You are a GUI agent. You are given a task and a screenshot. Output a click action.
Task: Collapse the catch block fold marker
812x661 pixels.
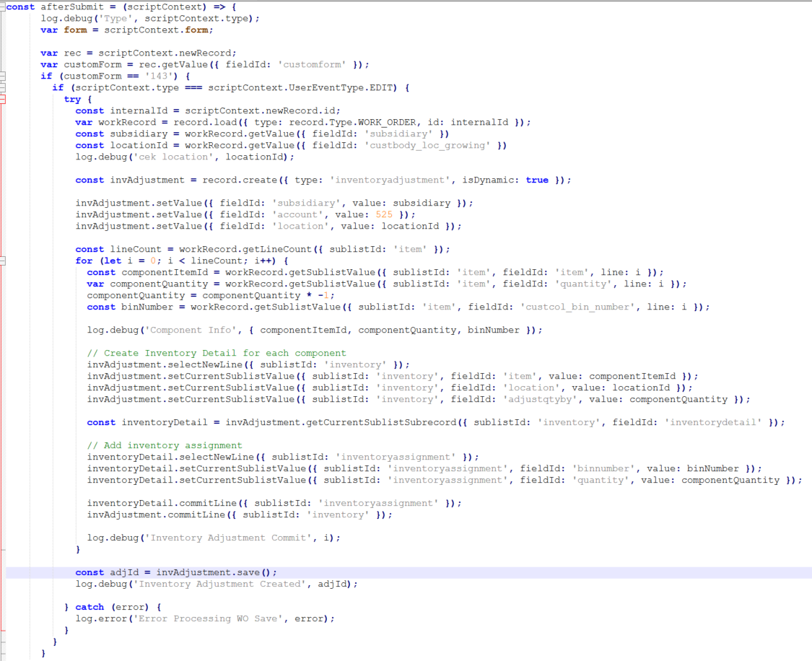pyautogui.click(x=3, y=607)
